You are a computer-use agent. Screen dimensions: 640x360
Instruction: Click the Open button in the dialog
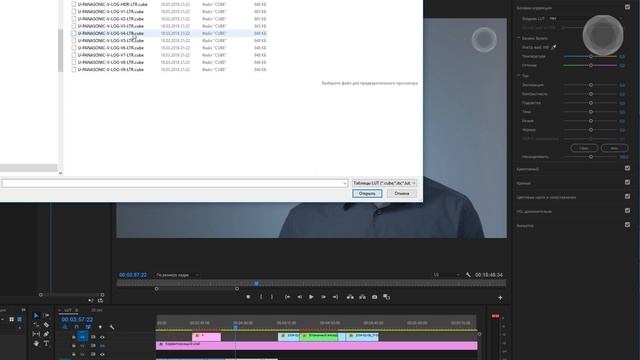click(367, 193)
